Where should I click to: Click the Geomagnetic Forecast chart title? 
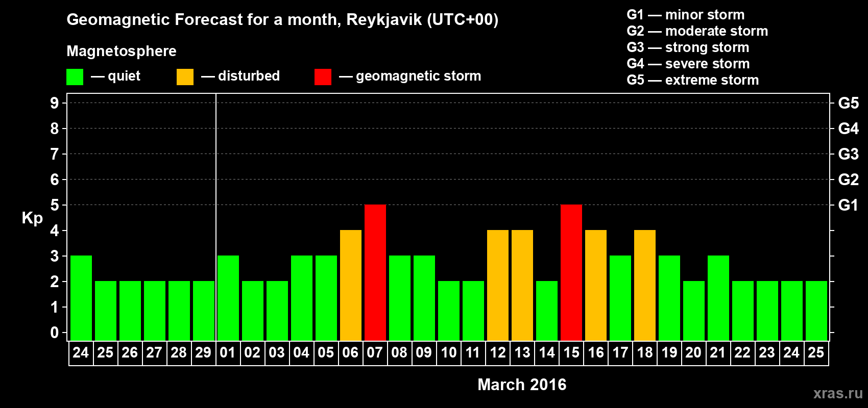(282, 20)
